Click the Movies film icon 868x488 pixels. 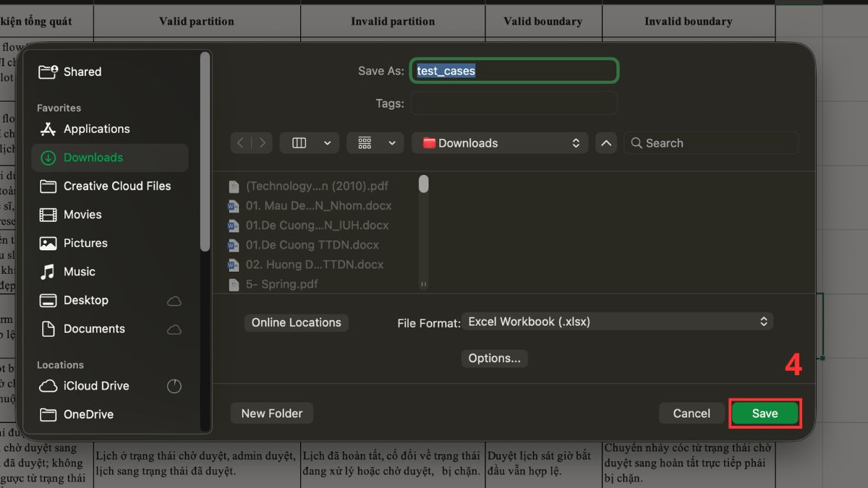tap(48, 215)
